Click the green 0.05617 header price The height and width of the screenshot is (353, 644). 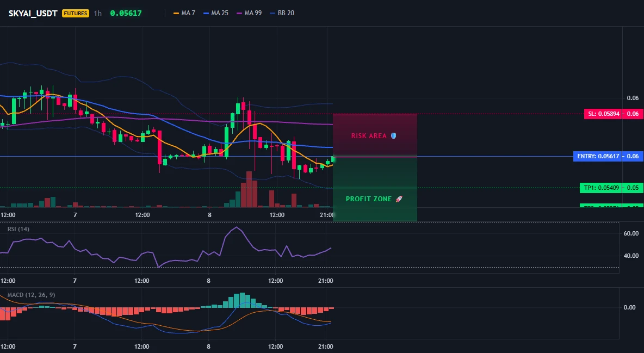coord(126,13)
